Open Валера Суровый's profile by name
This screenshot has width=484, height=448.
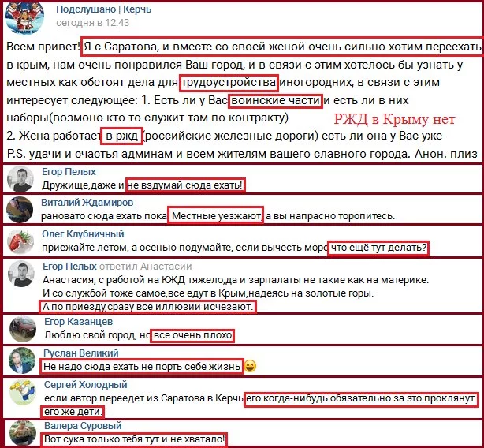[83, 426]
